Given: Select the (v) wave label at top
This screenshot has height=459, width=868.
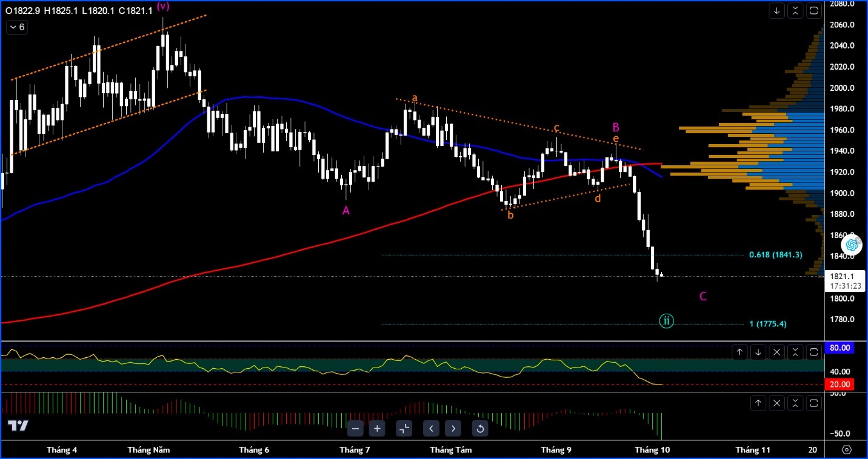Looking at the screenshot, I should (x=163, y=6).
